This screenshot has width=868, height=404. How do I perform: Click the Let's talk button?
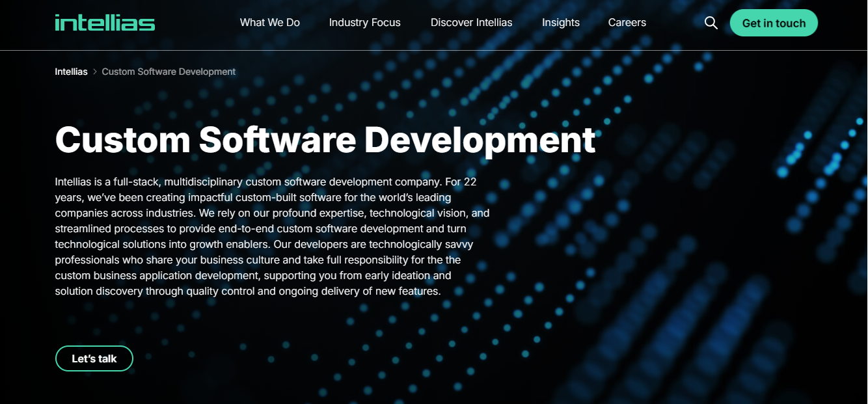coord(94,358)
